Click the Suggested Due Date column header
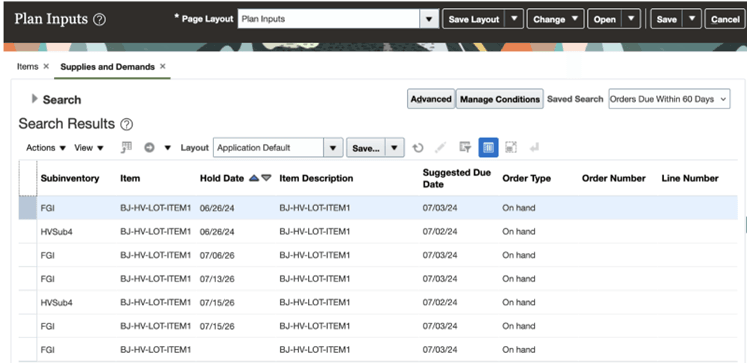The height and width of the screenshot is (363, 747). coord(456,178)
